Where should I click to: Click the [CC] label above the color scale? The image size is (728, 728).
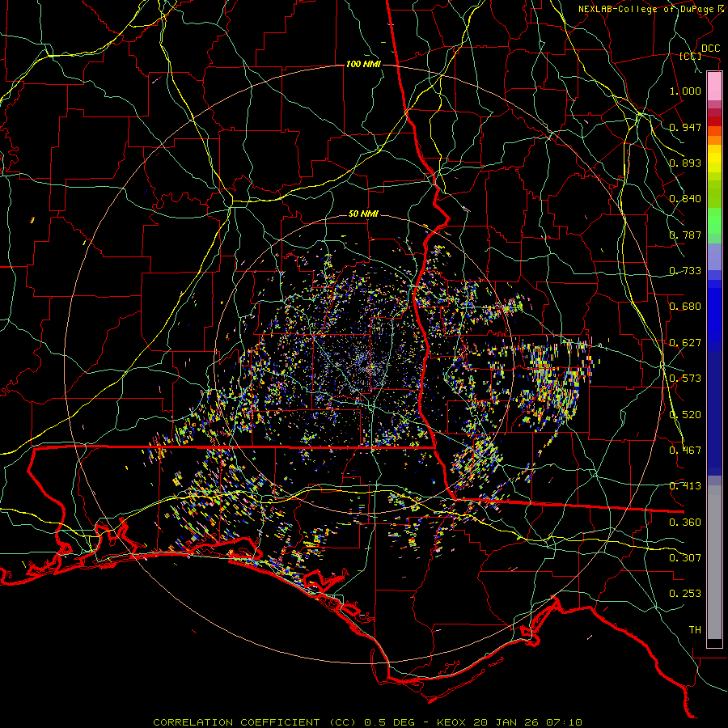[x=691, y=56]
